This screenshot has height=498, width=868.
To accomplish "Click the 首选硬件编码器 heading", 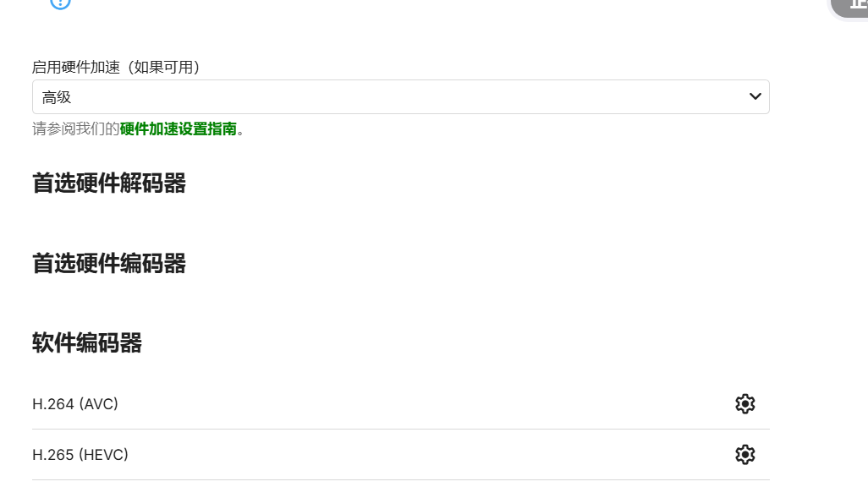I will 109,264.
